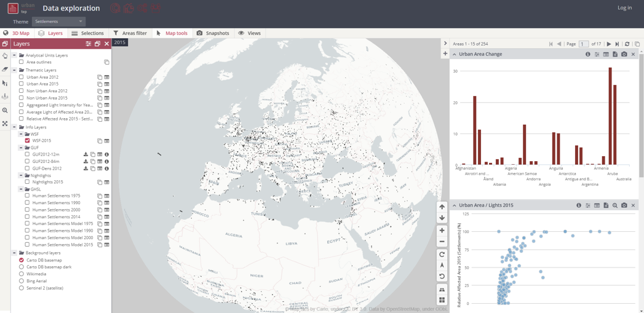Zoom out of the map with minus button
The width and height of the screenshot is (644, 313).
[442, 242]
